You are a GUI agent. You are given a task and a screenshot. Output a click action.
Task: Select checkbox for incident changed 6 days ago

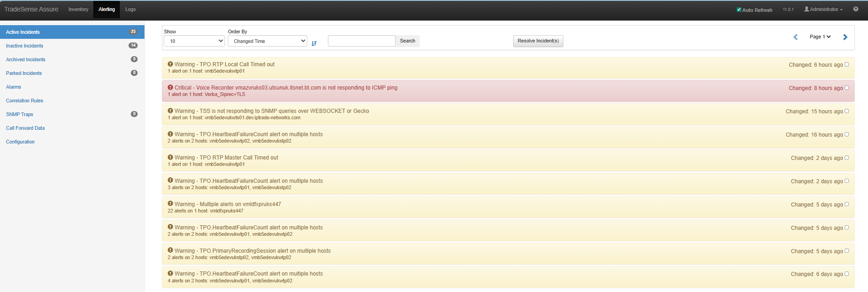tap(847, 274)
